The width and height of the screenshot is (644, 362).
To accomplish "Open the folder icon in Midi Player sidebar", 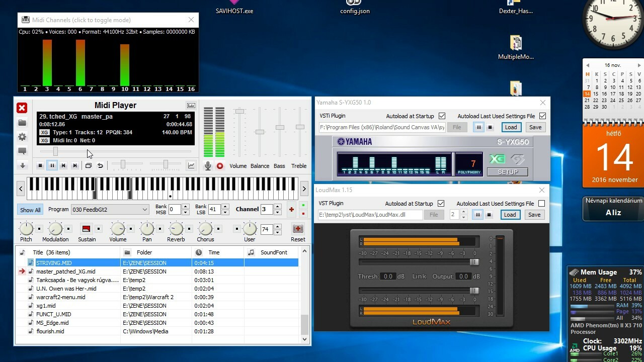I will [22, 123].
